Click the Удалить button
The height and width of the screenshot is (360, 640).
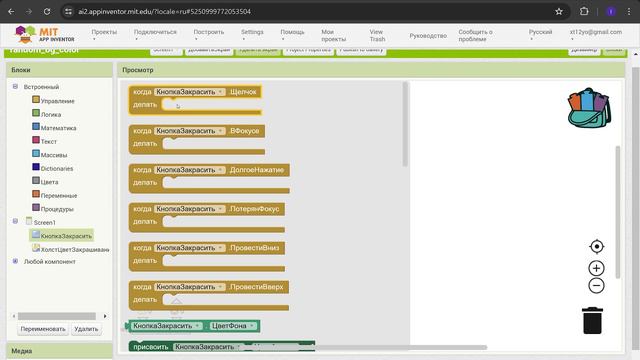[x=86, y=329]
